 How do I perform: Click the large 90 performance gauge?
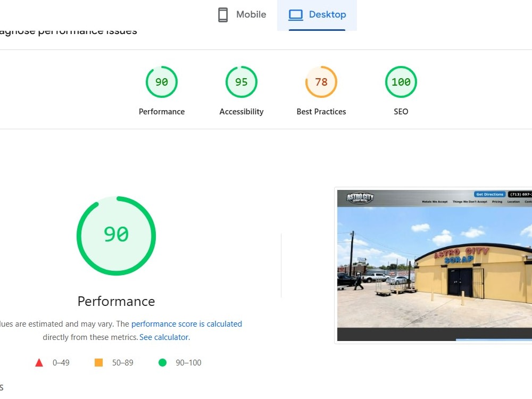click(116, 236)
